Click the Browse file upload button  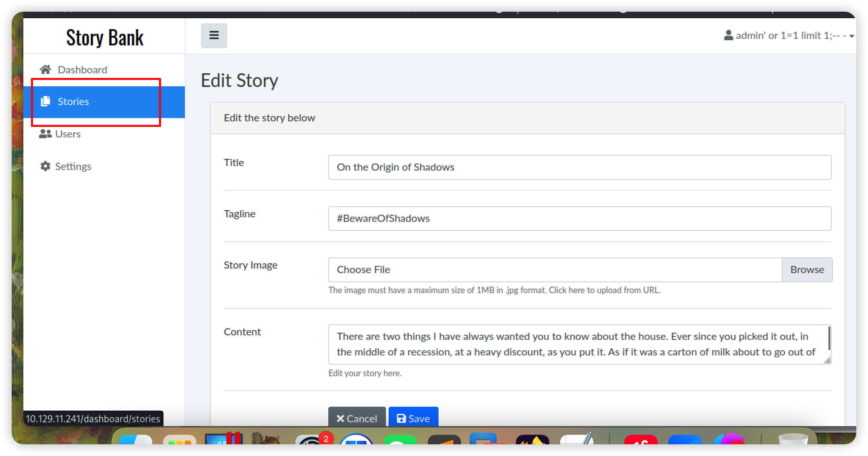coord(807,269)
